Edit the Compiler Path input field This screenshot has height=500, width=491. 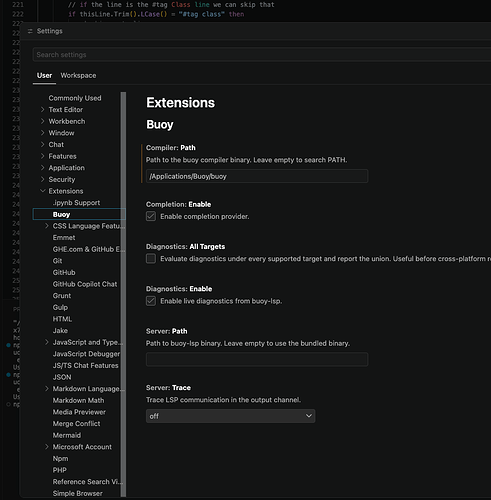[x=257, y=176]
